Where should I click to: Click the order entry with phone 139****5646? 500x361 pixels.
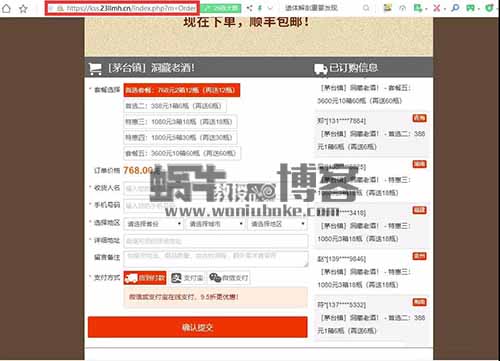coord(372,272)
